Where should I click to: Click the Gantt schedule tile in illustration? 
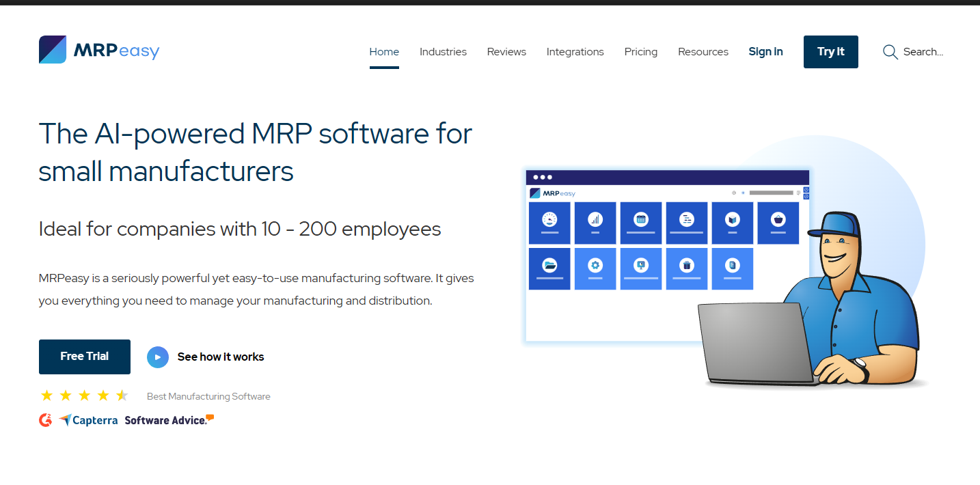687,223
